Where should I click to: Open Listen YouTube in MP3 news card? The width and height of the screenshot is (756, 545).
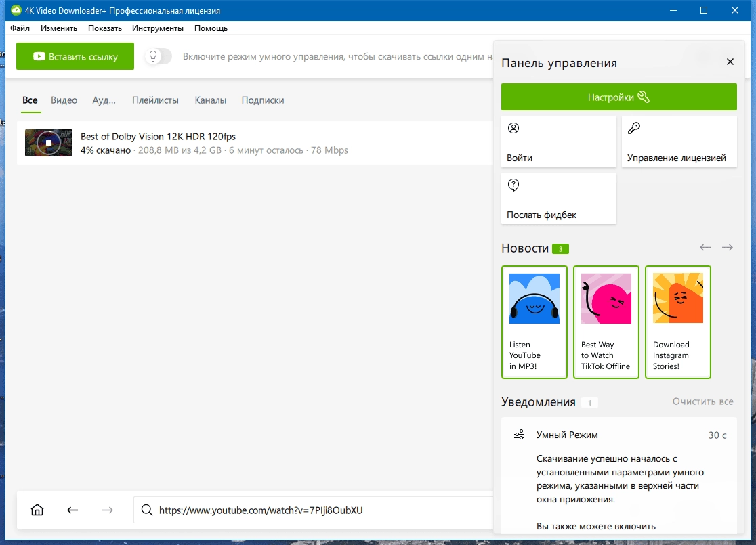(534, 322)
